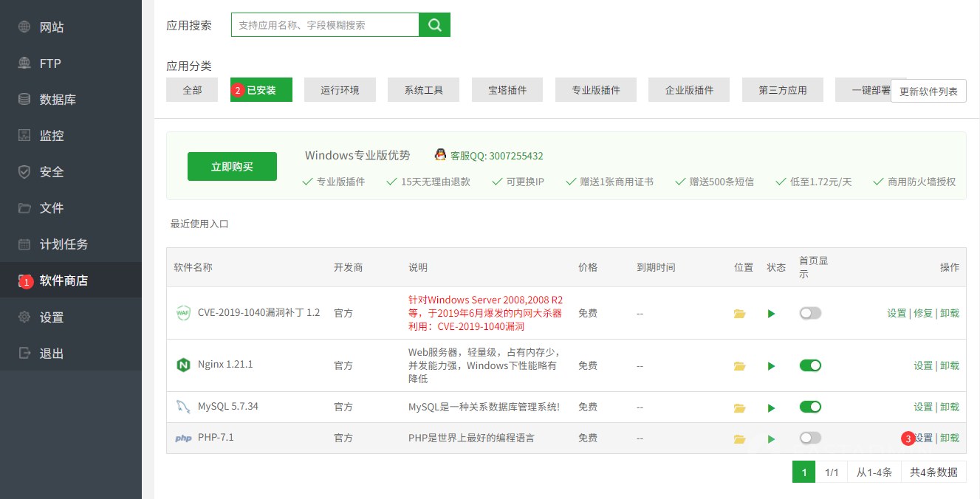
Task: Click gear icon beside 设置 in sidebar
Action: (x=24, y=317)
